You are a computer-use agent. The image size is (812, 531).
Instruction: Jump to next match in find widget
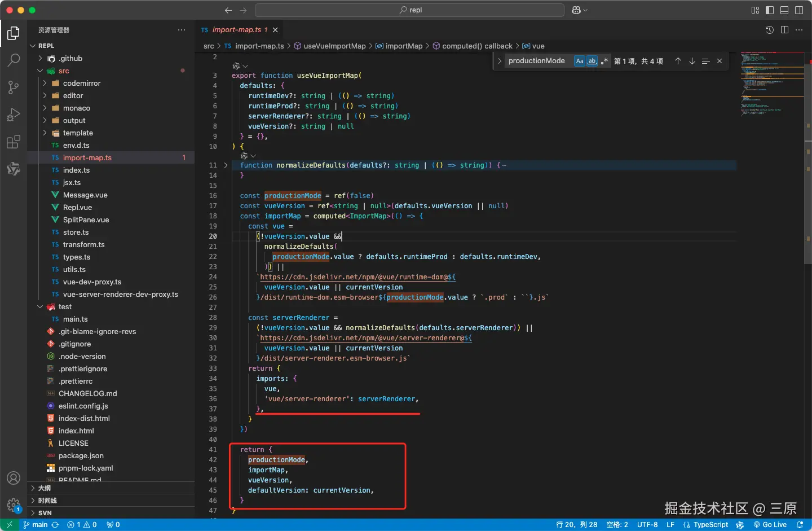pyautogui.click(x=692, y=61)
